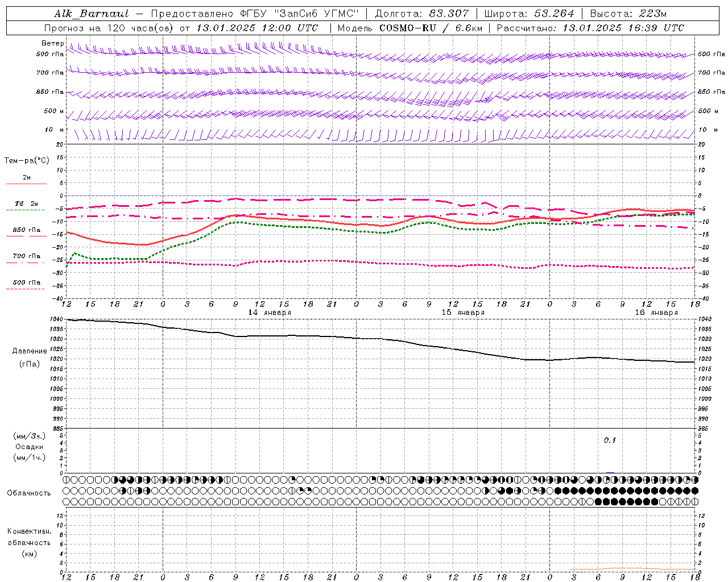Screen dimensions: 728x582
Task: Click the '700 гПа' temperature legend entry
Action: tap(27, 256)
